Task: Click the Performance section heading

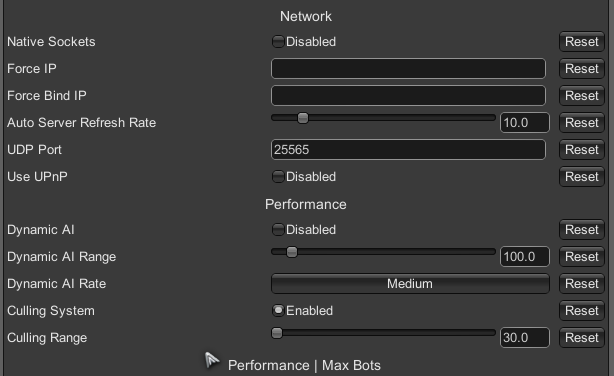Action: point(306,204)
